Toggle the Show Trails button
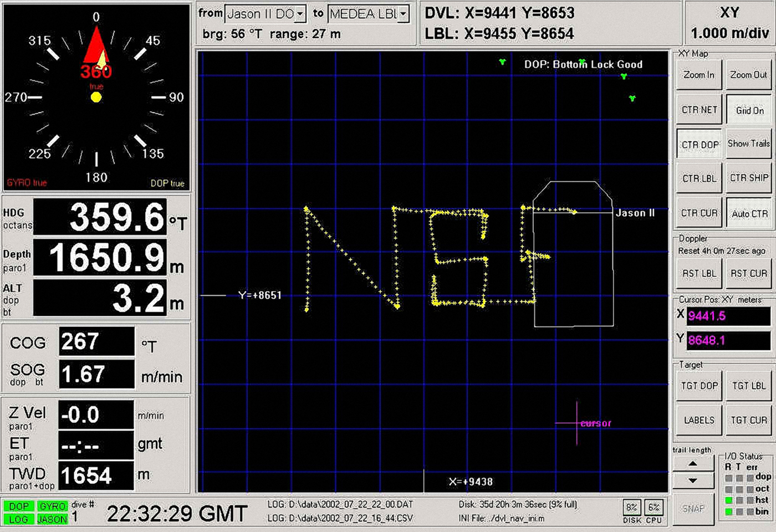This screenshot has width=776, height=532. pyautogui.click(x=748, y=144)
